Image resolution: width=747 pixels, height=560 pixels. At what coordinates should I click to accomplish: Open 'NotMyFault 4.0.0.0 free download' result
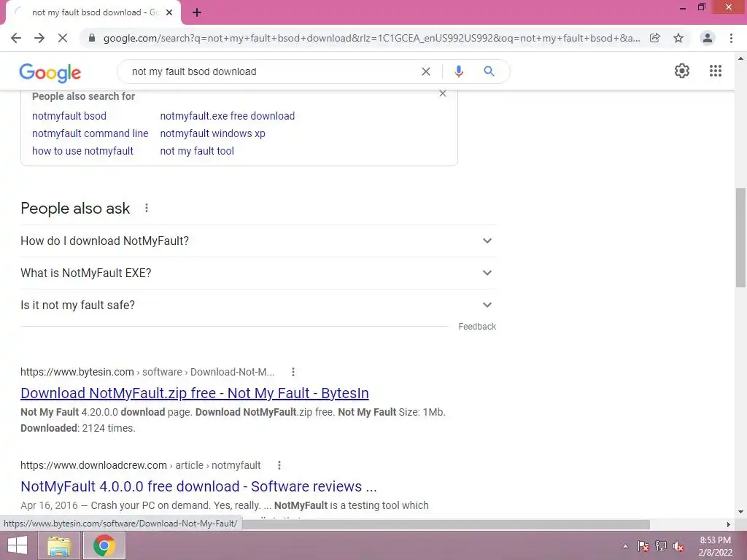pyautogui.click(x=198, y=486)
